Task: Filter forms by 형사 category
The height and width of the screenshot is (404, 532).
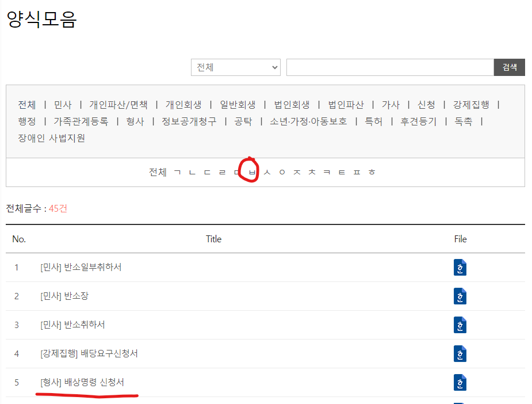Action: pyautogui.click(x=135, y=121)
